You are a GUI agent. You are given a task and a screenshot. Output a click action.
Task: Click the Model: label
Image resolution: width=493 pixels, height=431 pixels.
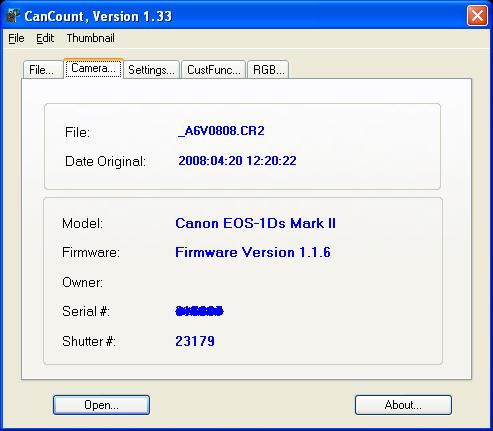point(83,223)
